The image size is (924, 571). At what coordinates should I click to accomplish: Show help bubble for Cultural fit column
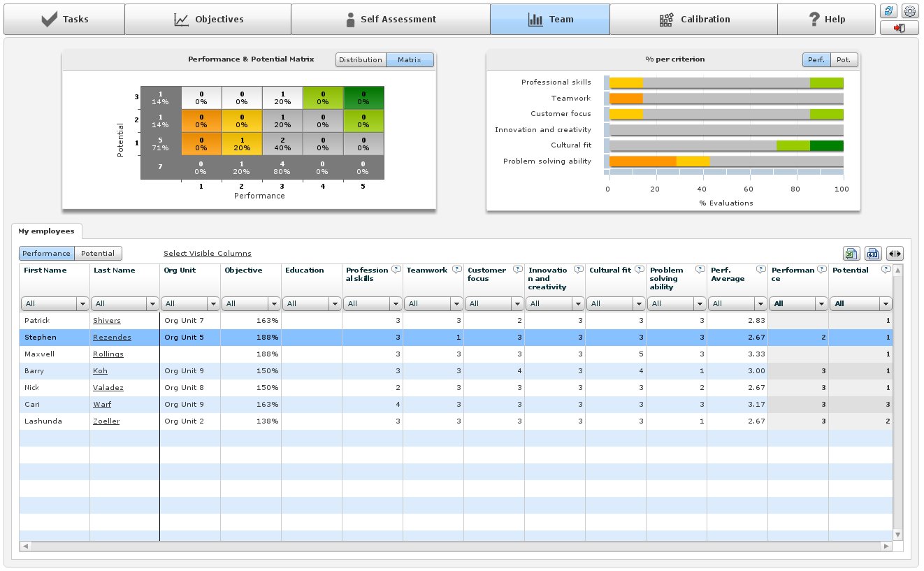click(639, 270)
